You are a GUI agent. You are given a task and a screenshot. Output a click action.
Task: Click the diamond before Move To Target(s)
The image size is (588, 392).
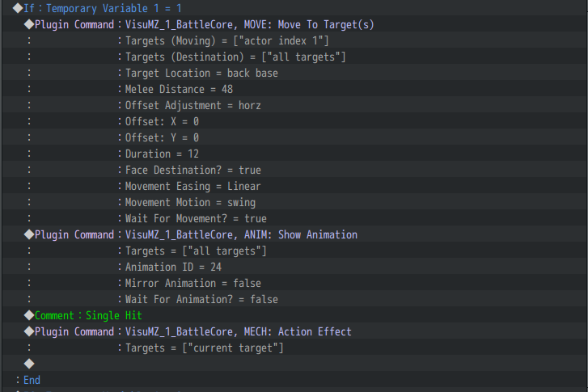click(x=29, y=24)
